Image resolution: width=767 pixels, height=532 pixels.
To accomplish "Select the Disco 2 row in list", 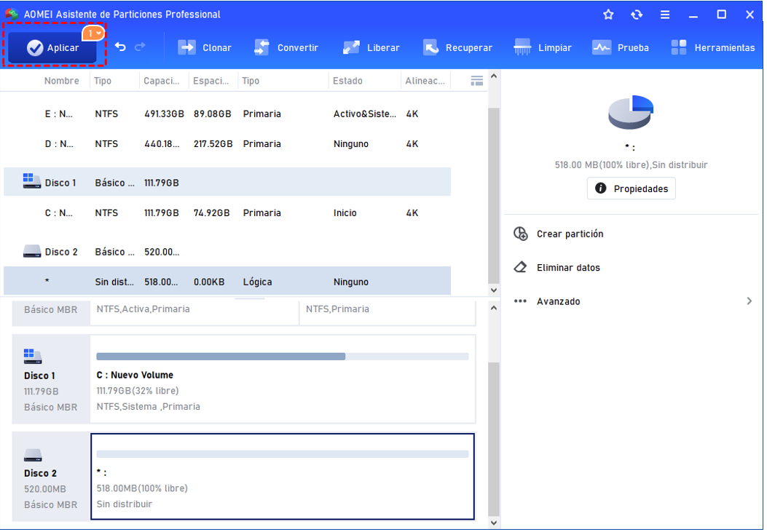I will [227, 252].
